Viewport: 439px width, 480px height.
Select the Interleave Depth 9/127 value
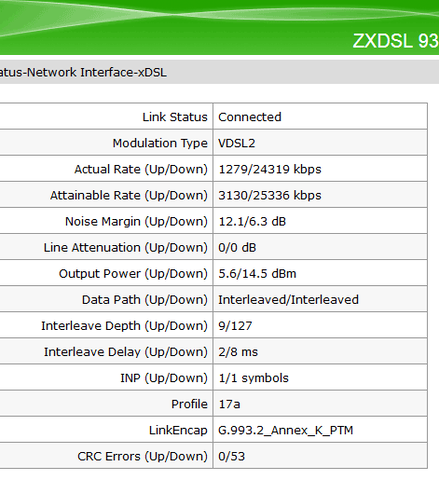coord(235,326)
